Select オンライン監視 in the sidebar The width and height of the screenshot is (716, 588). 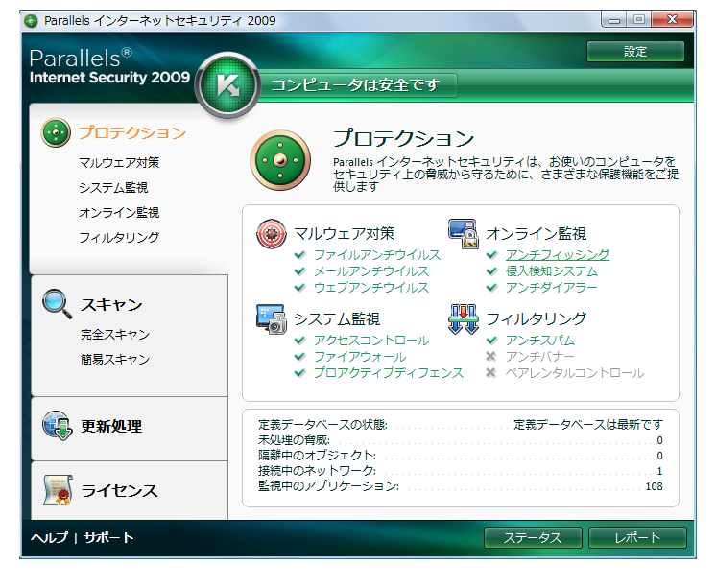(119, 212)
